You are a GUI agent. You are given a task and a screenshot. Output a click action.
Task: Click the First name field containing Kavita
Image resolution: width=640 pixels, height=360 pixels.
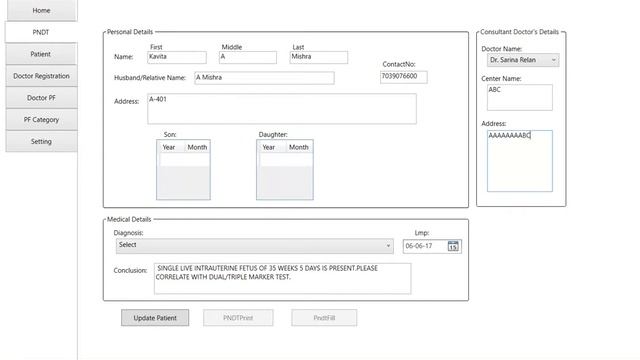tap(177, 57)
